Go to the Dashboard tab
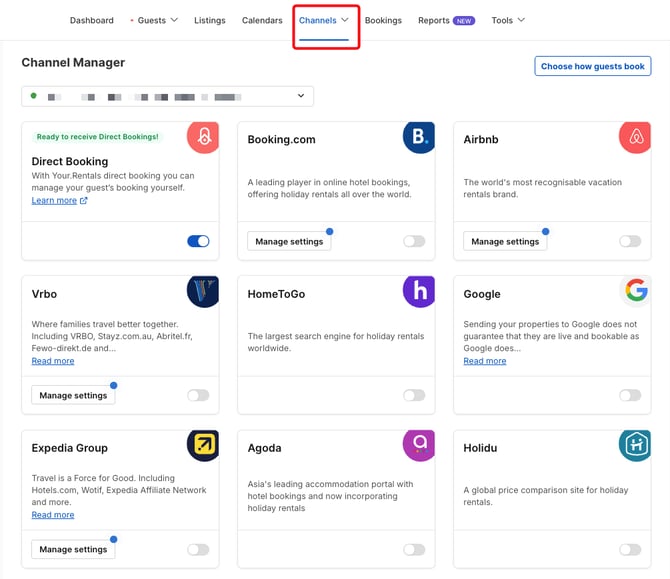The width and height of the screenshot is (670, 579). pyautogui.click(x=92, y=21)
